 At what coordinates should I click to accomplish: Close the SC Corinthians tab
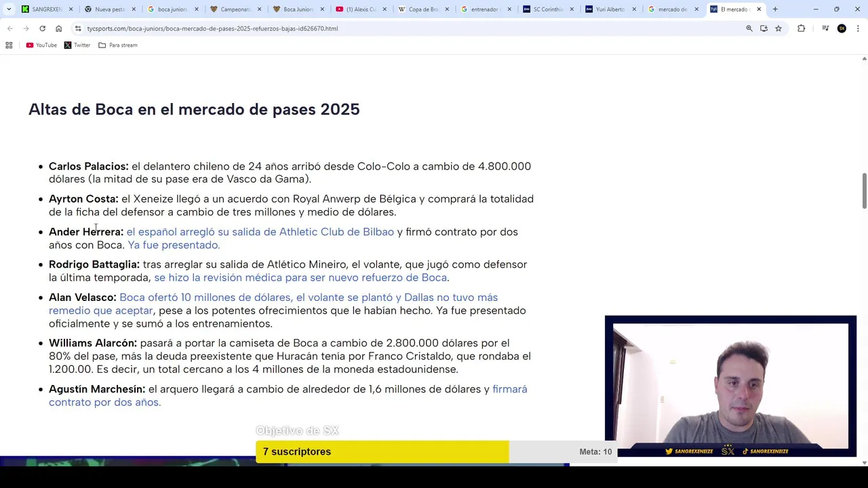(572, 9)
